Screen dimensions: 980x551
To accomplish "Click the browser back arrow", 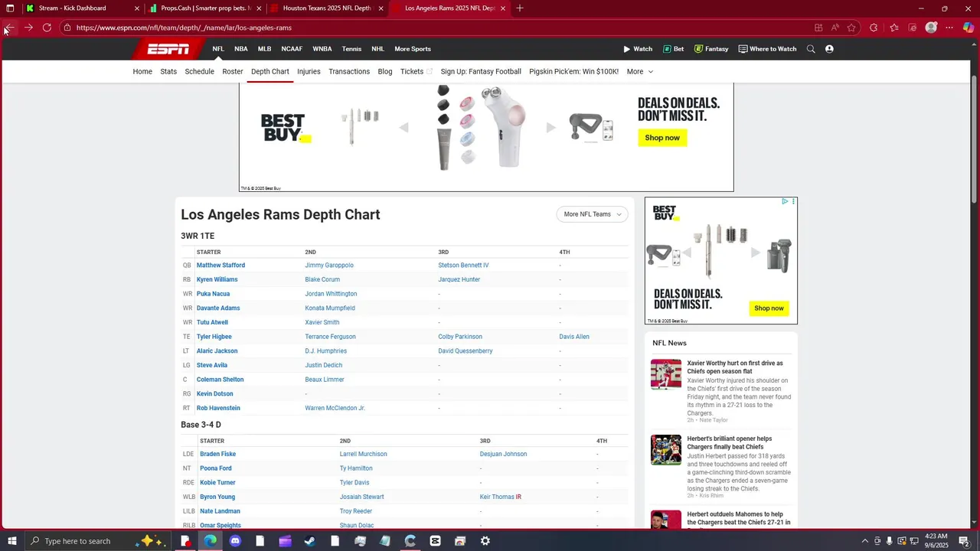I will [x=9, y=28].
